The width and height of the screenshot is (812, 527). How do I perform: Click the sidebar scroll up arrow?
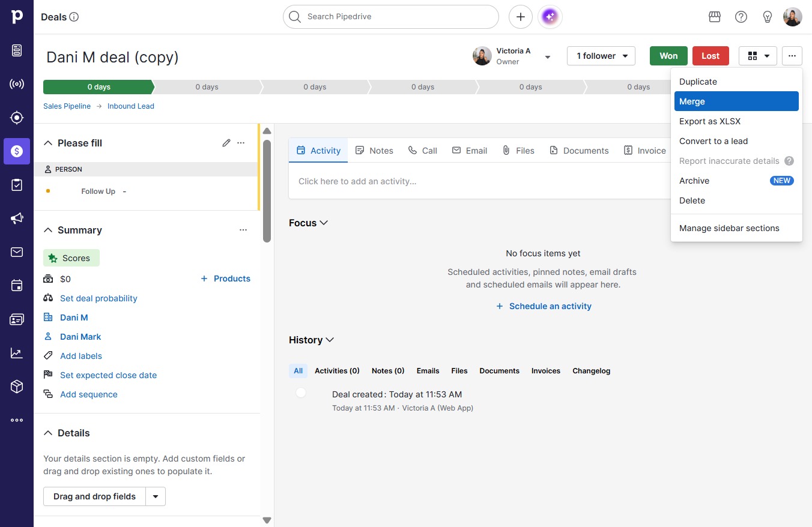click(267, 131)
